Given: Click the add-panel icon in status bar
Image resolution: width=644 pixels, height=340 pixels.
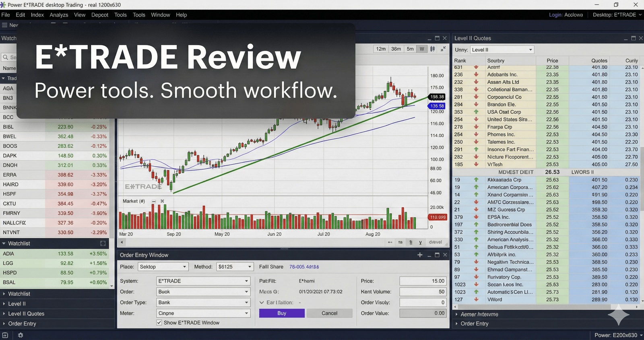Looking at the screenshot, I should tap(5, 335).
